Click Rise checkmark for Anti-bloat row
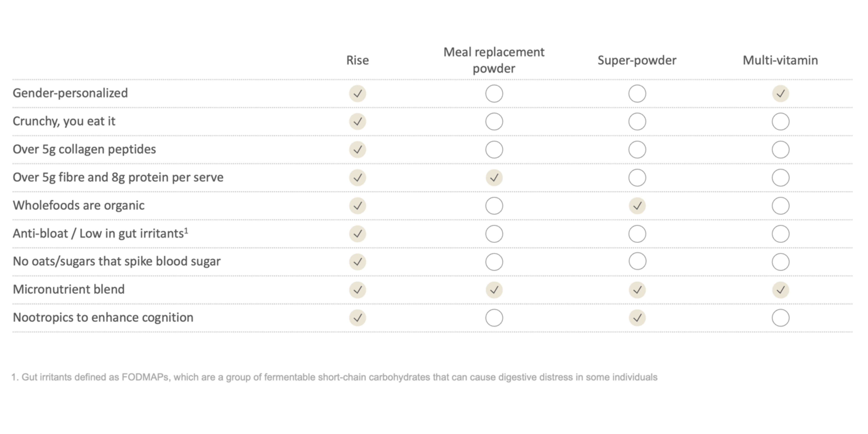Screen dimensions: 868x434 [358, 233]
